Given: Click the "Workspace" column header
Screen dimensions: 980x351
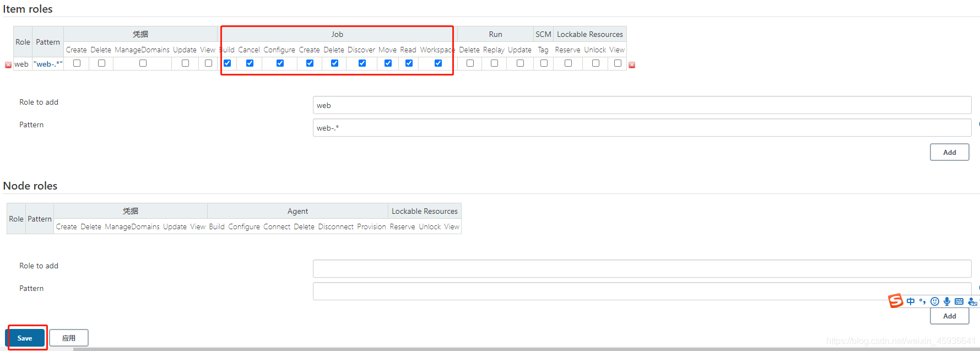Looking at the screenshot, I should coord(437,50).
